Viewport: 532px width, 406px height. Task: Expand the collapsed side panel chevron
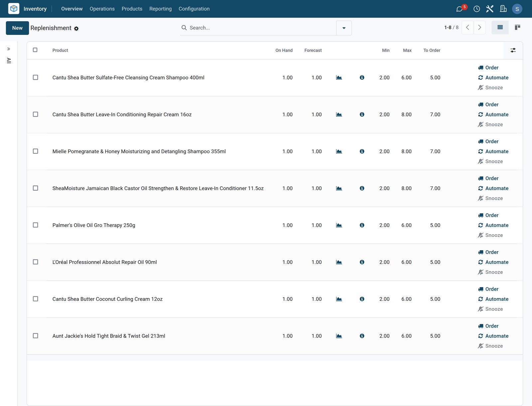click(9, 49)
